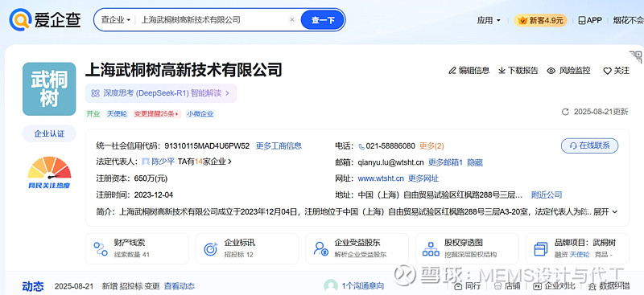The image size is (644, 295).
Task: Click the truncated 地址 address text
Action: [x=440, y=195]
